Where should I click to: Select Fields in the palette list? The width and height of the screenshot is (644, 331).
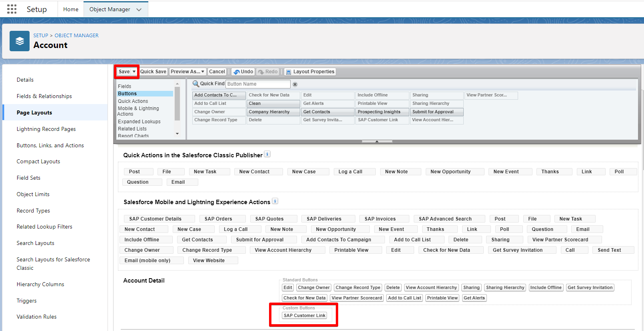coord(124,86)
